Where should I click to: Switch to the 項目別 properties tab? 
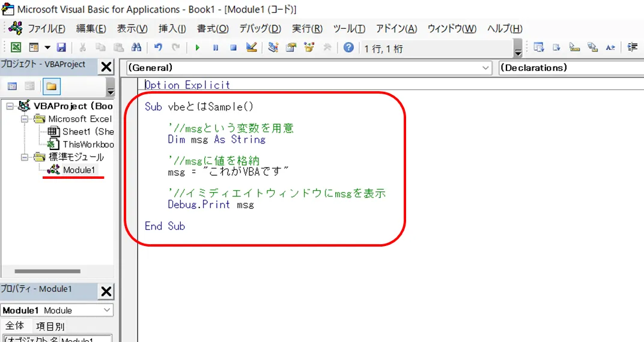[x=50, y=326]
